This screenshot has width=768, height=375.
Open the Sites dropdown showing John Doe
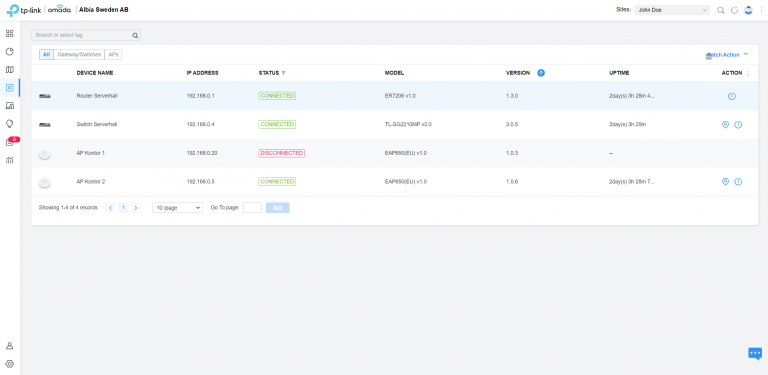pos(672,10)
